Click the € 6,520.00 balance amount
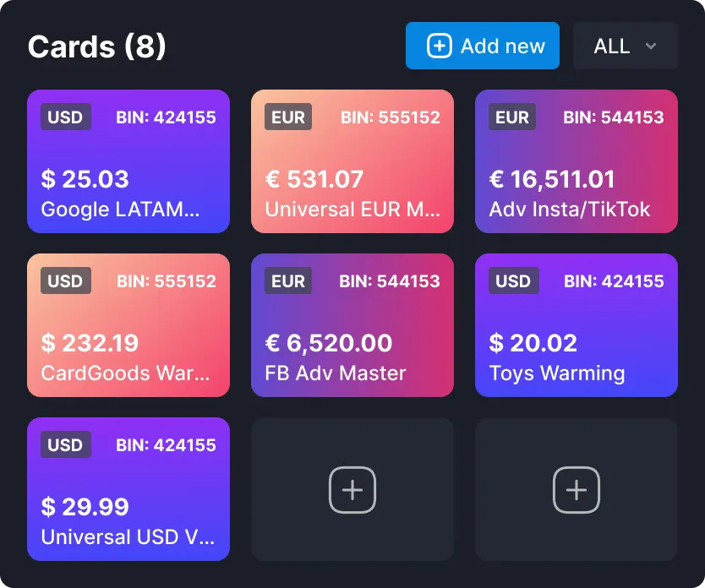This screenshot has height=588, width=705. pos(329,343)
